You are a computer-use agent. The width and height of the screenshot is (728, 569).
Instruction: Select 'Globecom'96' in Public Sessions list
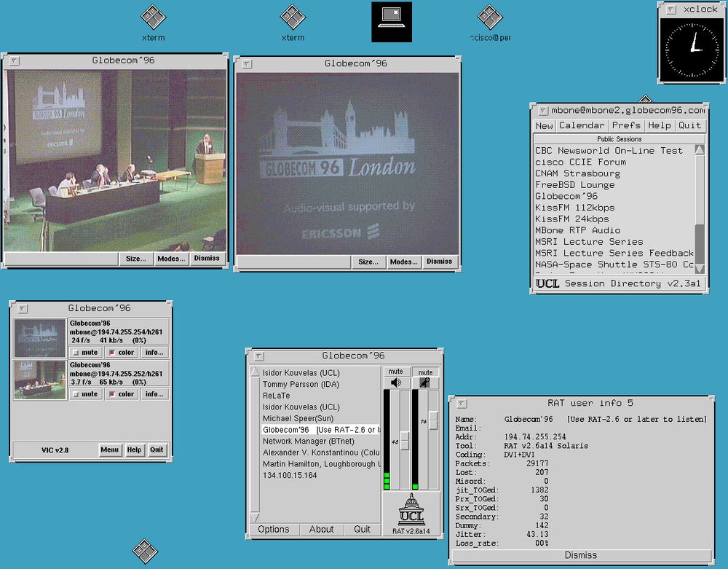tap(566, 197)
